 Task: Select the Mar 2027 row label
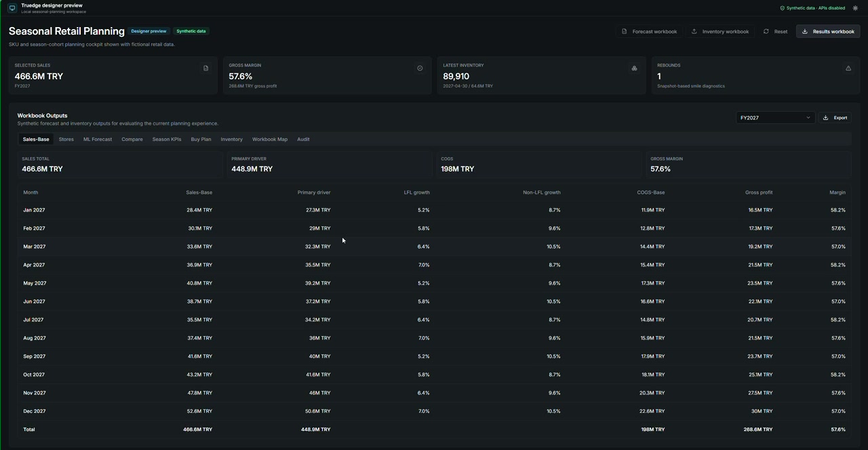(35, 247)
